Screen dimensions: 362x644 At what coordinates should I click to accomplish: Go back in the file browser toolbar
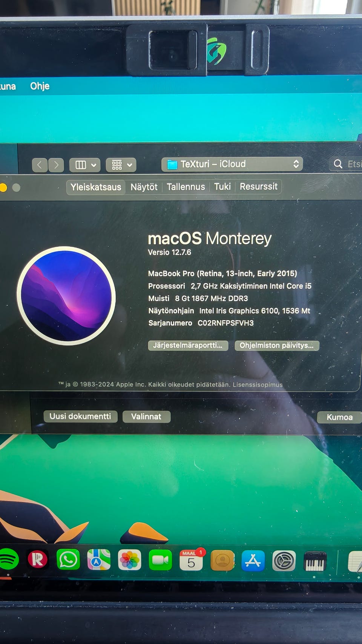coord(40,165)
